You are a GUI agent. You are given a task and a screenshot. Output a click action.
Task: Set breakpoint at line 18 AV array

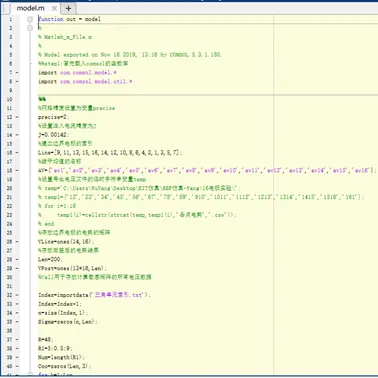(17, 170)
